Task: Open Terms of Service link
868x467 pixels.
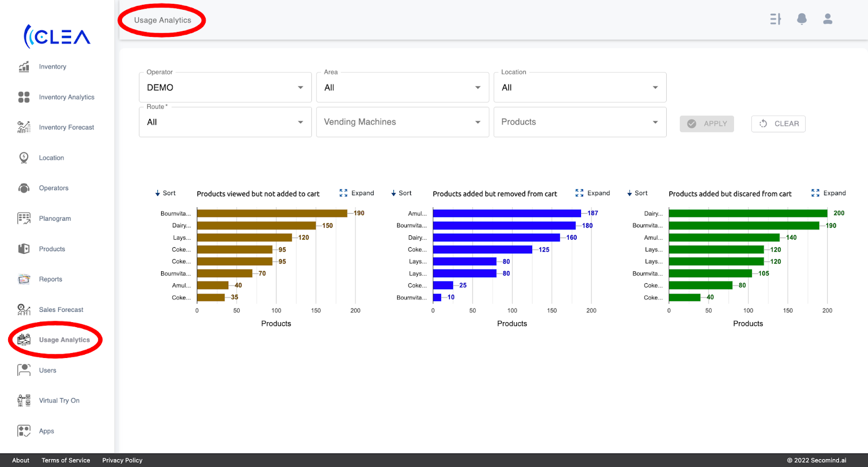Action: (x=66, y=460)
